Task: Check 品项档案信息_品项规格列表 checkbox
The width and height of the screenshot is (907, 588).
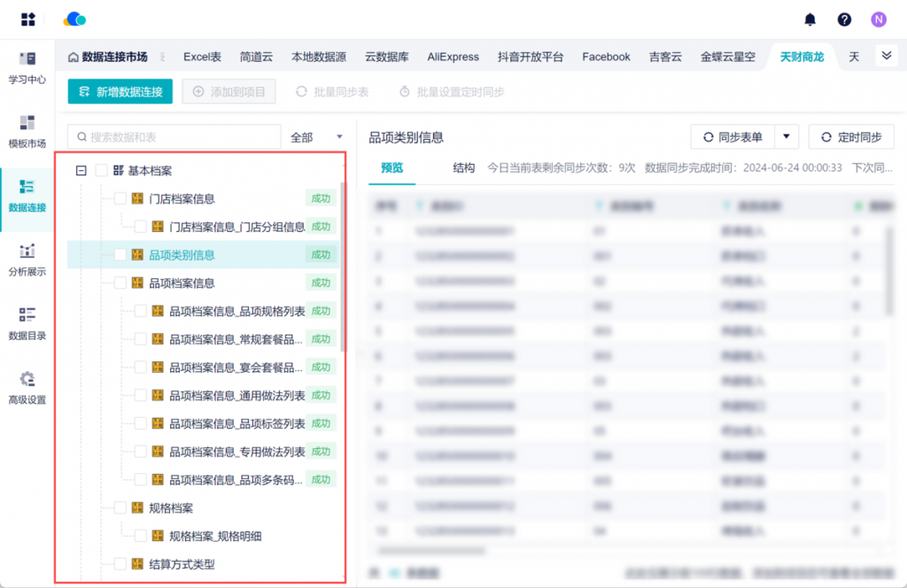Action: (x=140, y=311)
